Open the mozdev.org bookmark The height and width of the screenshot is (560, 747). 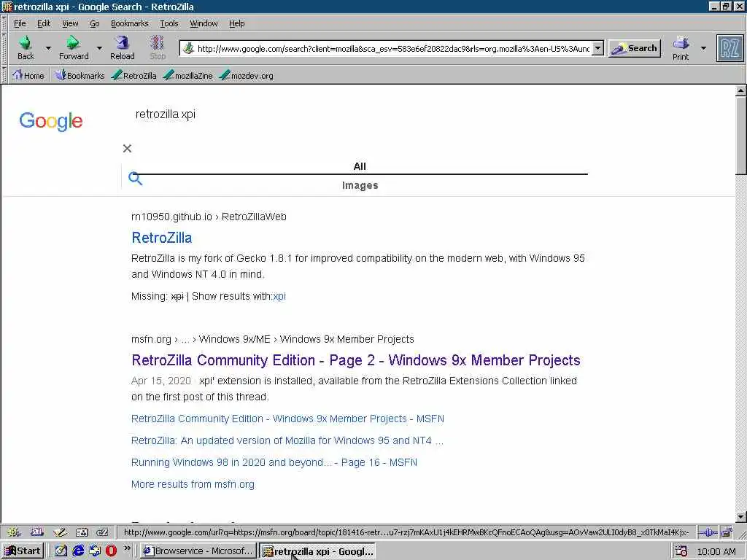click(247, 75)
